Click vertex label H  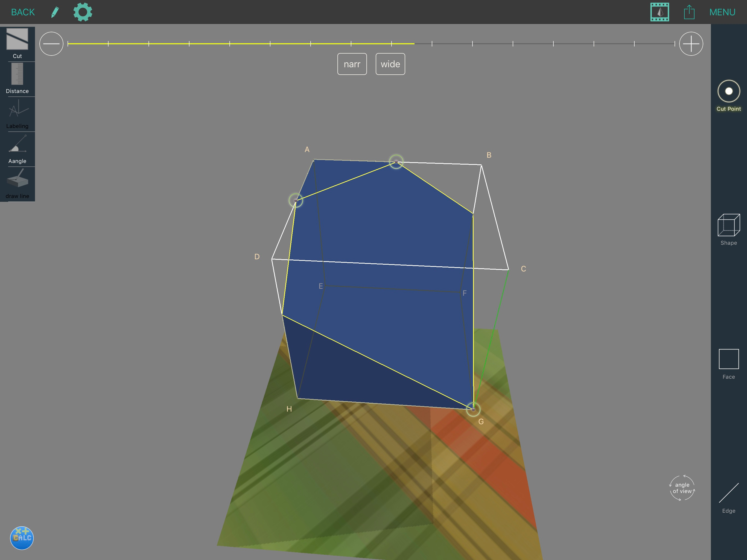289,409
